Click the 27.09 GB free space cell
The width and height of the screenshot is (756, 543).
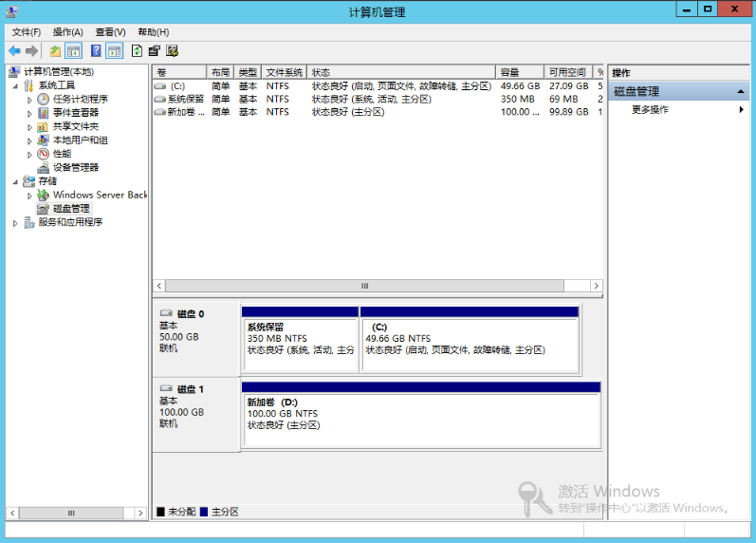click(569, 86)
